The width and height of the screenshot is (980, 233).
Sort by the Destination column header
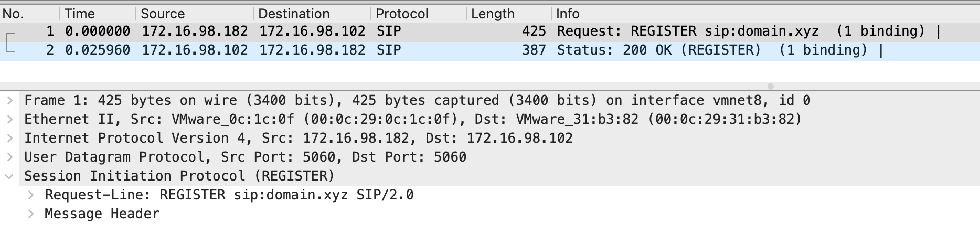312,14
